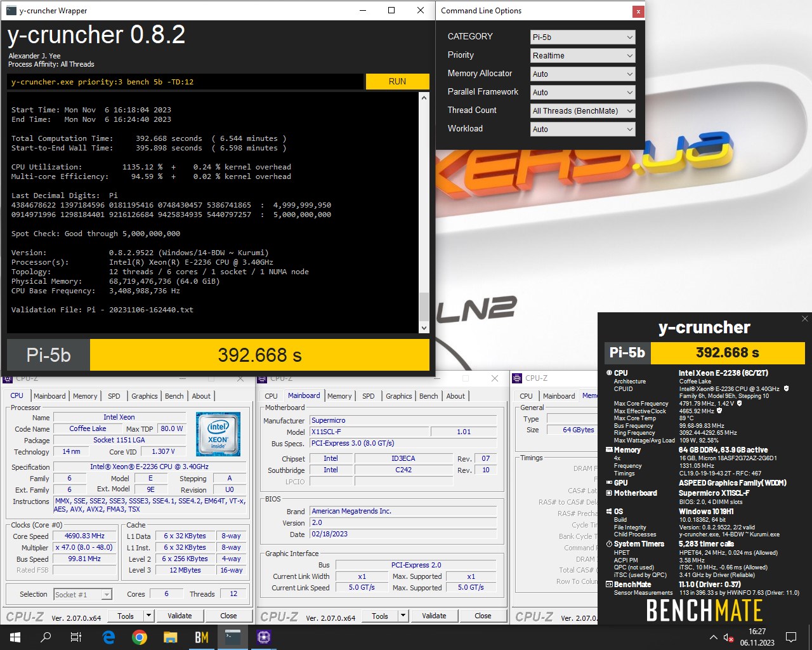The image size is (812, 650).
Task: Open BenchMate taskbar icon
Action: 202,637
